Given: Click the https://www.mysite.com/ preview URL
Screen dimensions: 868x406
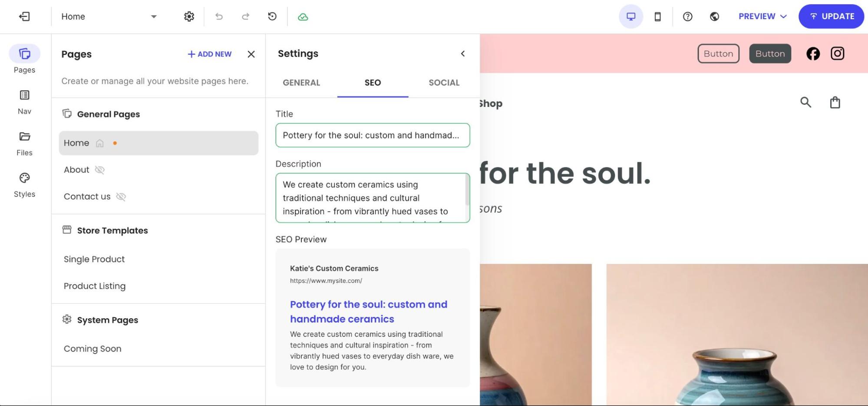Looking at the screenshot, I should tap(326, 281).
